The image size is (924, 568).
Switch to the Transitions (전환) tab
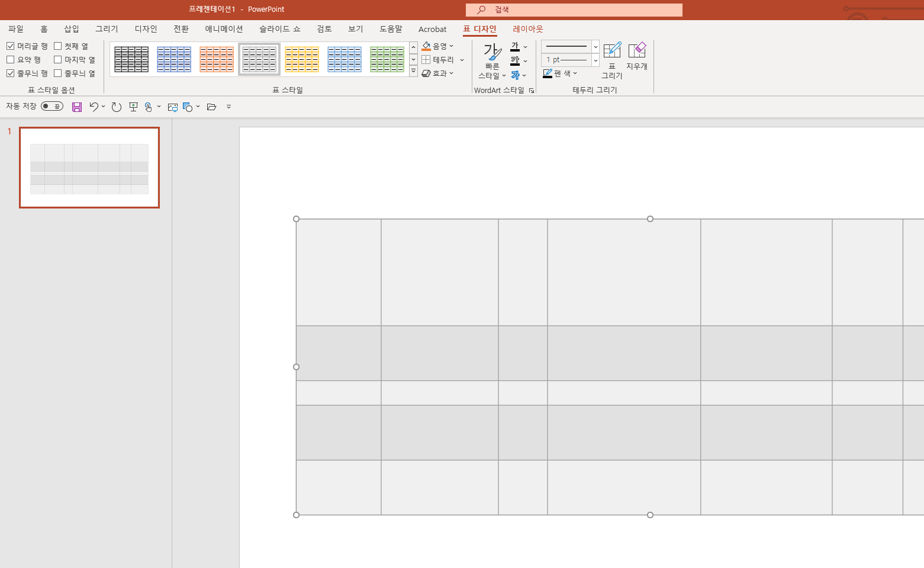coord(181,29)
